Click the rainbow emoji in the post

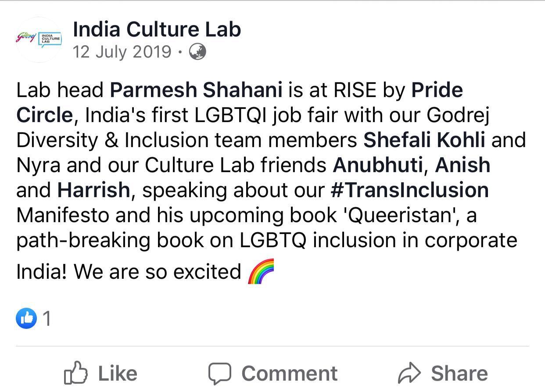pyautogui.click(x=261, y=271)
